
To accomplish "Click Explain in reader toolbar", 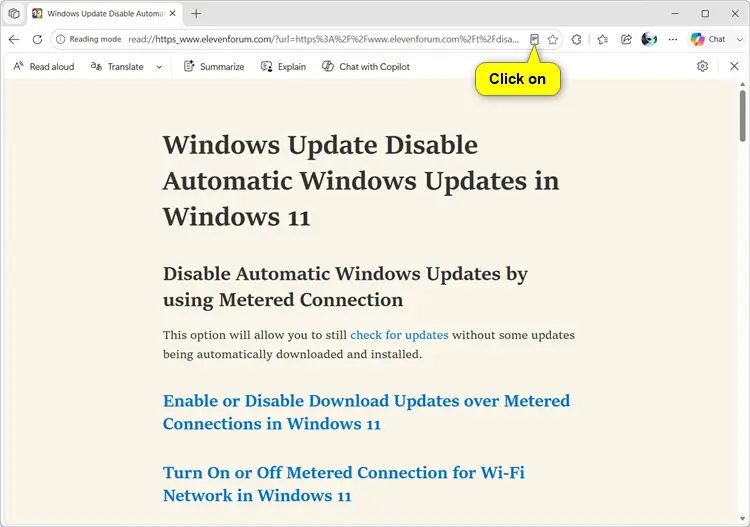I will (283, 66).
